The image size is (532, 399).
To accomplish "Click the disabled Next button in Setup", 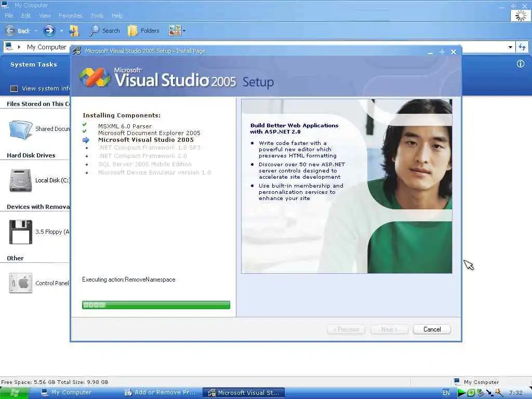I will [389, 329].
